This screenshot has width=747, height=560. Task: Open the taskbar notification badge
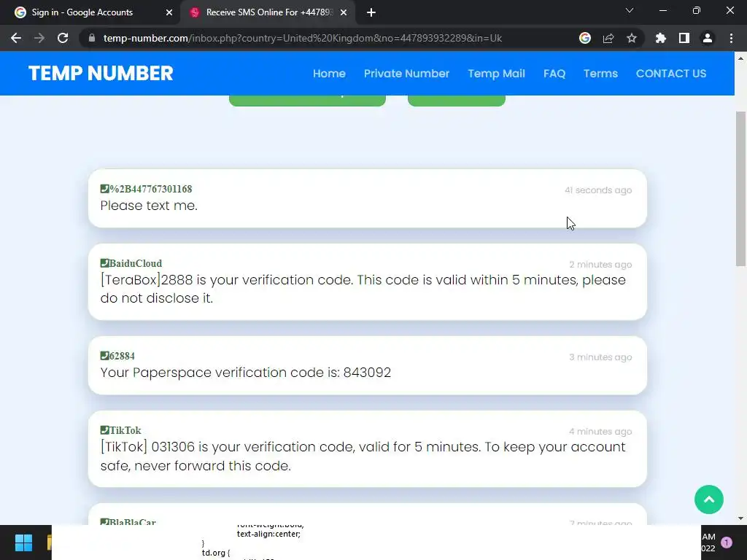pos(727,542)
